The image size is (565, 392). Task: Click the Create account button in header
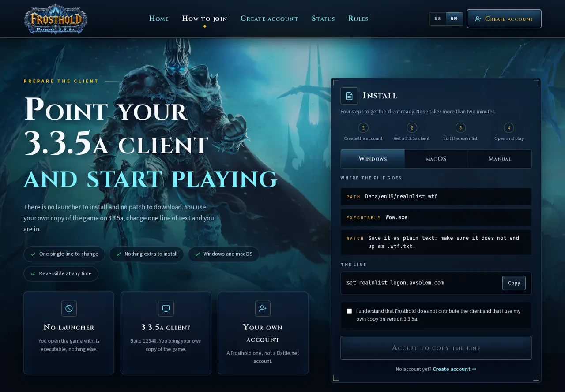(x=504, y=19)
